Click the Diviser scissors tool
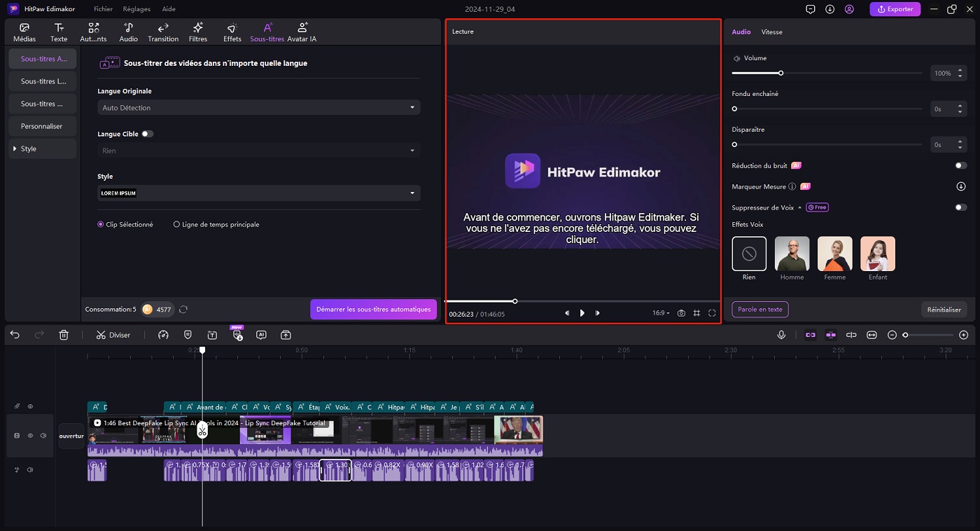The height and width of the screenshot is (531, 980). [113, 335]
